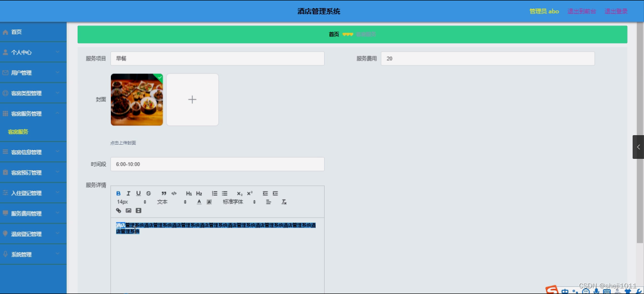The image size is (644, 294).
Task: Open the 客房预订管理 sidebar menu
Action: [x=33, y=172]
